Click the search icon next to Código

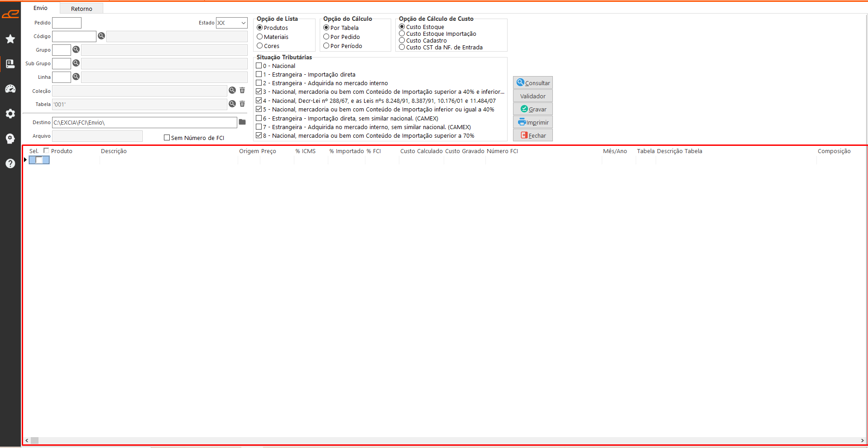click(101, 36)
